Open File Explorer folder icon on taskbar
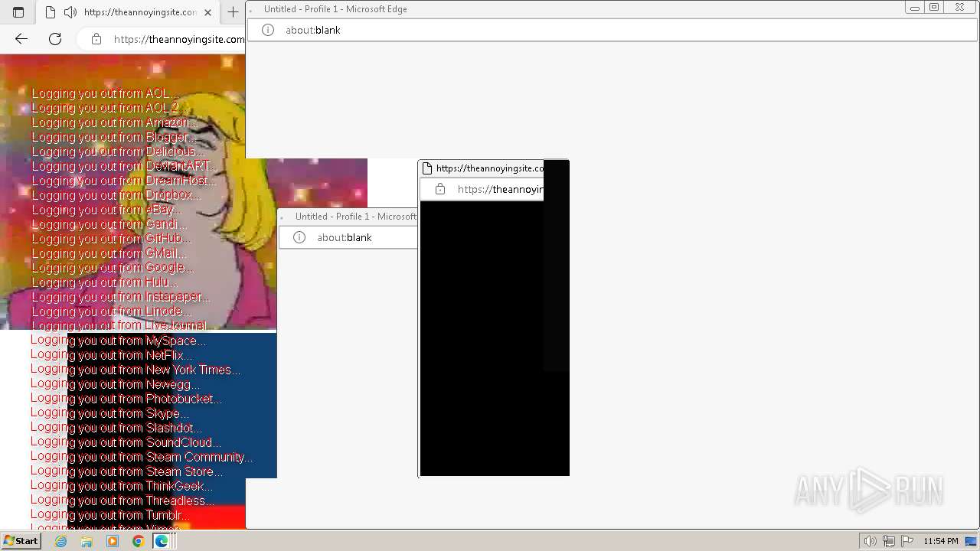 tap(87, 541)
